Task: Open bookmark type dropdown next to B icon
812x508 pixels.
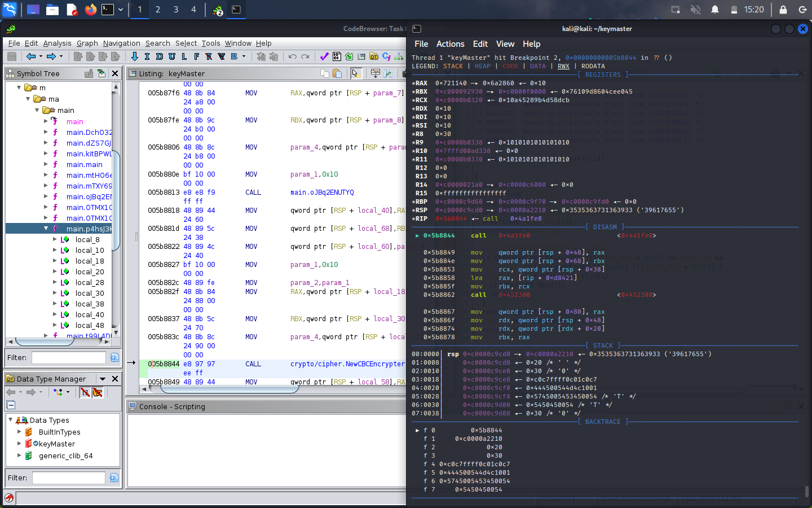Action: pos(244,56)
